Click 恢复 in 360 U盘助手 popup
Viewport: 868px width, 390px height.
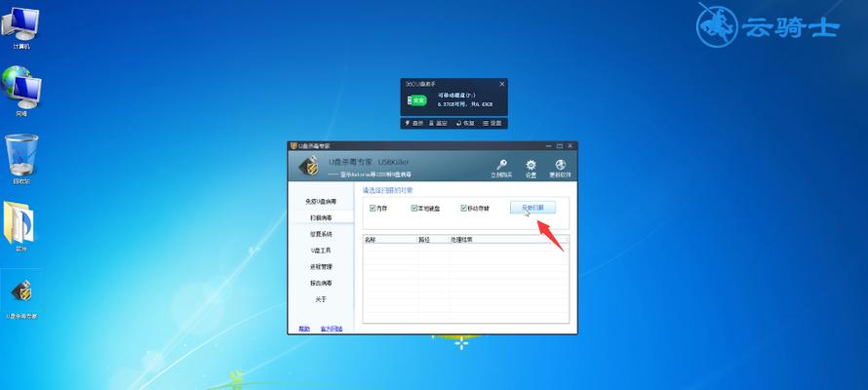(465, 124)
